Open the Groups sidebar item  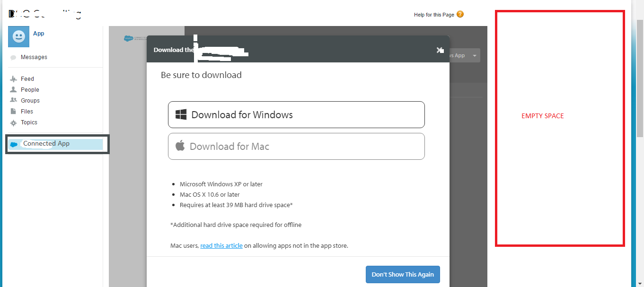coord(30,101)
